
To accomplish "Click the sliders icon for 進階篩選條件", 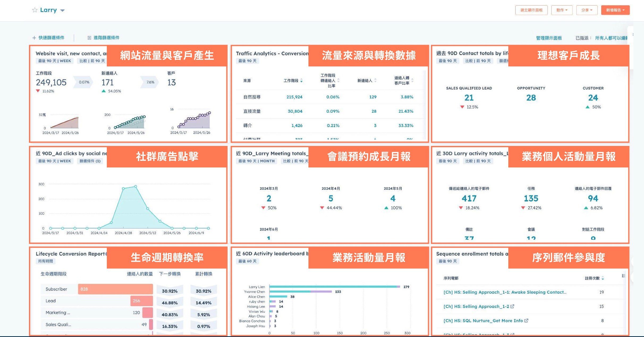I will coord(89,37).
